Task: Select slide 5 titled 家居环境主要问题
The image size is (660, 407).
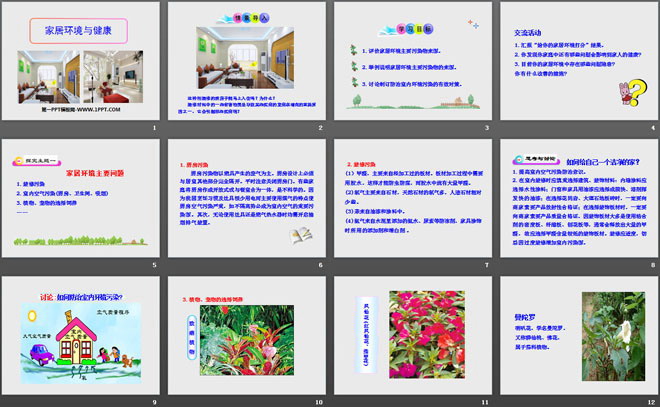Action: tap(81, 198)
